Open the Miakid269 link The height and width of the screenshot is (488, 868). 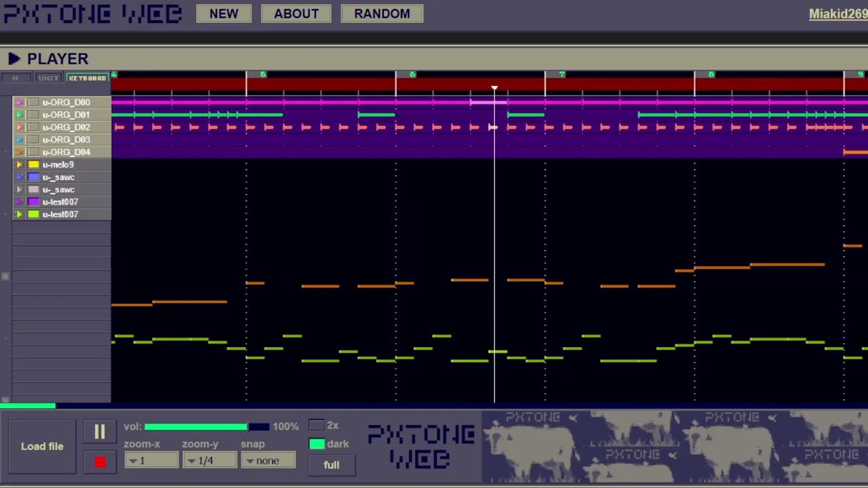(838, 14)
